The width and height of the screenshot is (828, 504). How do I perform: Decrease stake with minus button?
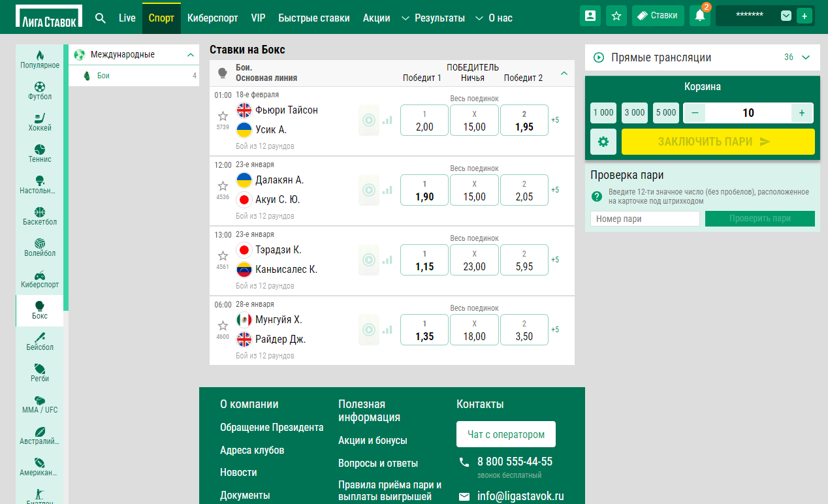click(694, 113)
